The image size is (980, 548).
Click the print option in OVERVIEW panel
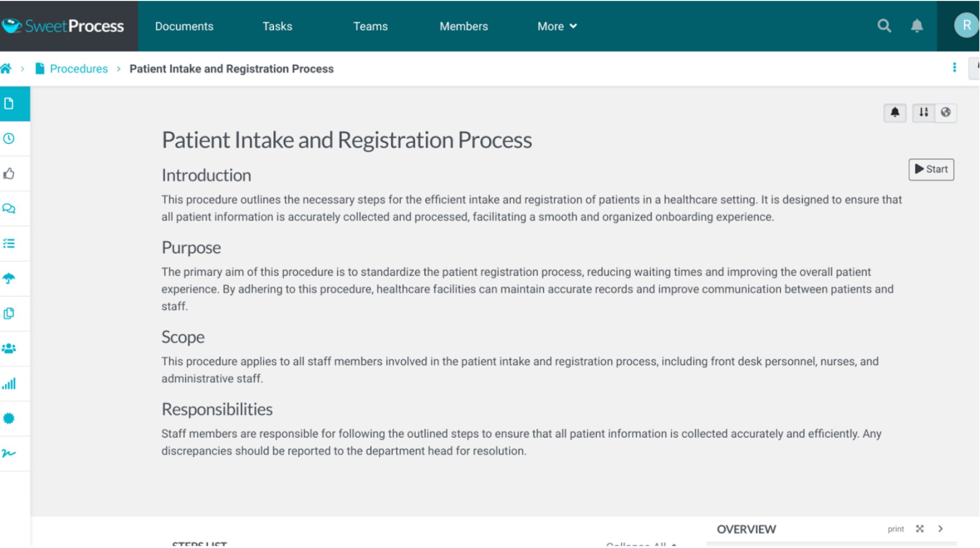pos(896,529)
